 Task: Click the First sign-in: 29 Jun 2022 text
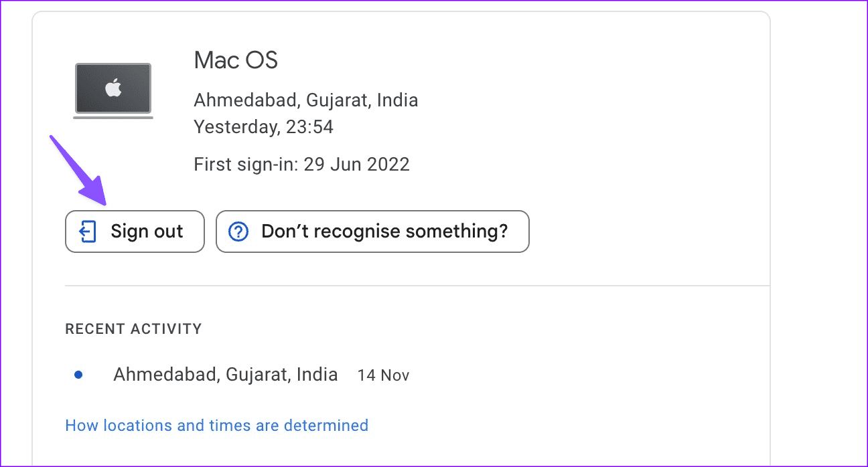(301, 165)
